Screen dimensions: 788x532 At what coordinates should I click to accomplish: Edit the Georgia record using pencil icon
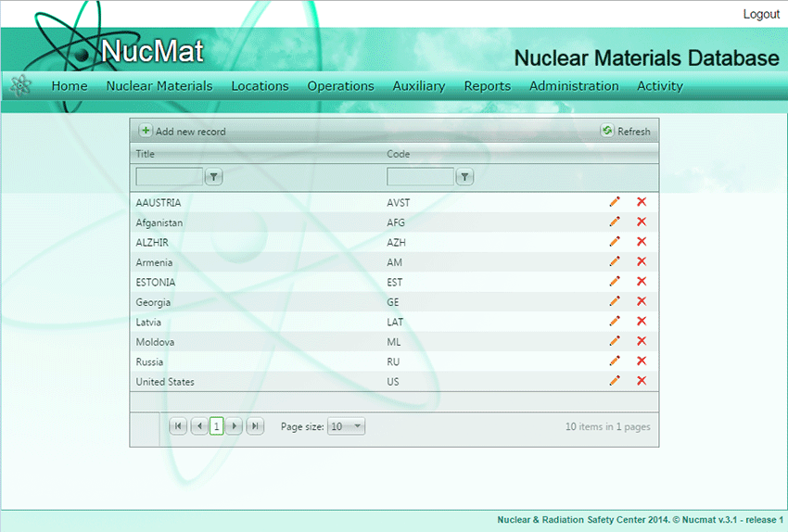point(614,302)
